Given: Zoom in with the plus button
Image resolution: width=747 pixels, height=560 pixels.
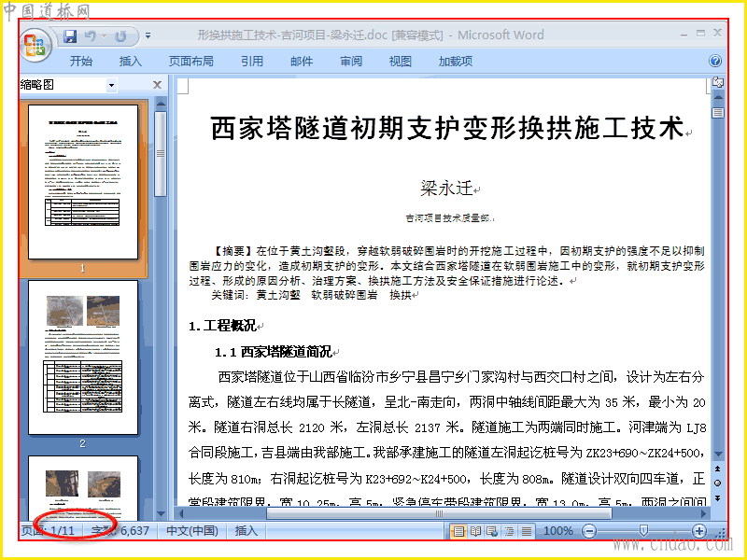Looking at the screenshot, I should pyautogui.click(x=698, y=531).
